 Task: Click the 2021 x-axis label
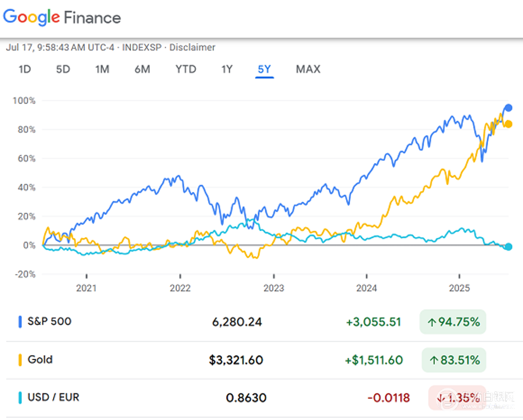pyautogui.click(x=86, y=288)
